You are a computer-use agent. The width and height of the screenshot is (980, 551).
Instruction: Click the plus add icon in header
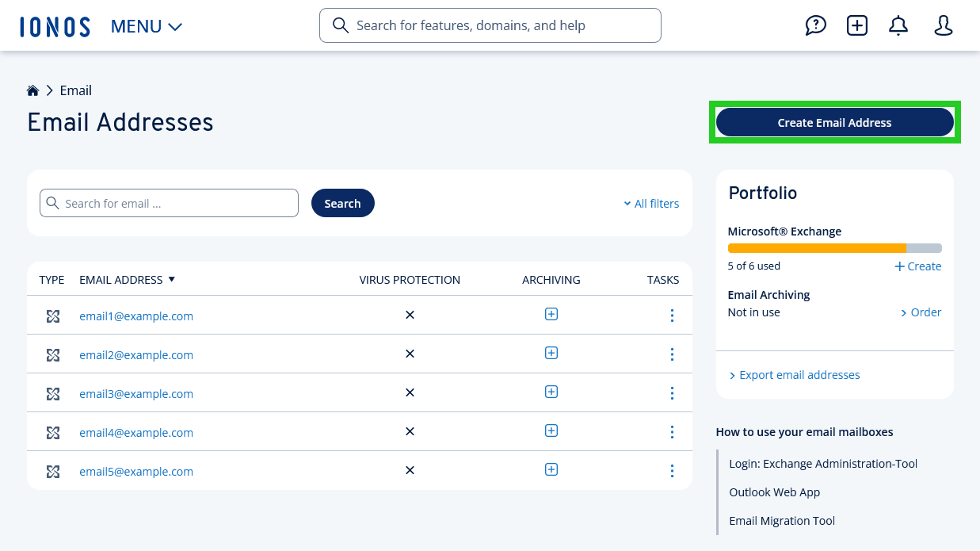point(856,25)
